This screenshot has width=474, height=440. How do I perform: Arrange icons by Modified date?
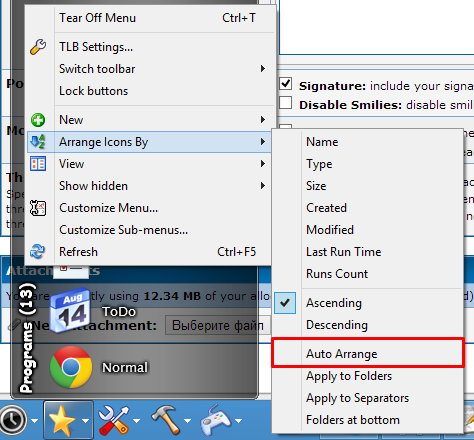pyautogui.click(x=367, y=230)
